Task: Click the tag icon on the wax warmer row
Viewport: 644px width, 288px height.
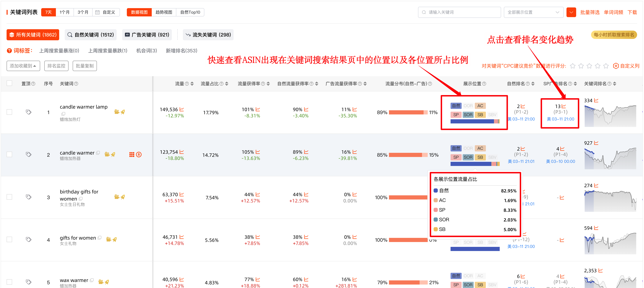Action: pyautogui.click(x=29, y=282)
